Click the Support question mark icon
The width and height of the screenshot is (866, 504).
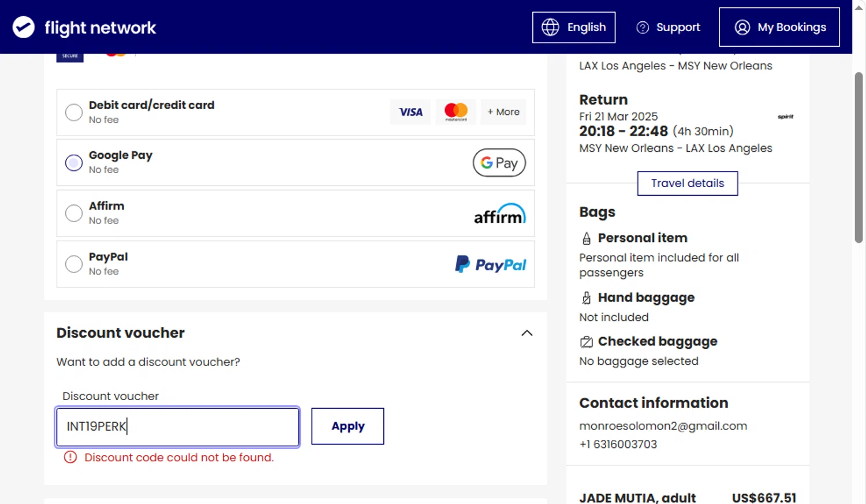643,28
